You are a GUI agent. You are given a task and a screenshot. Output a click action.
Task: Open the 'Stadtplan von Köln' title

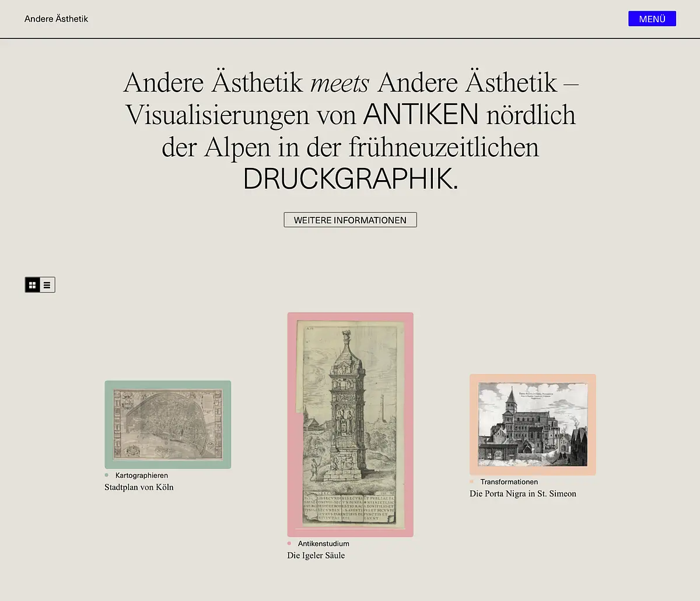(139, 487)
